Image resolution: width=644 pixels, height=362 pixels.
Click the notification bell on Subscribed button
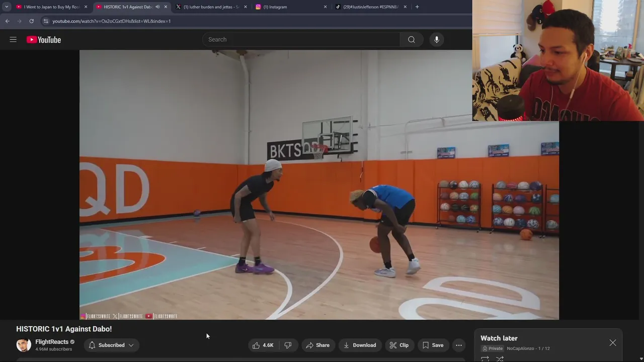(x=92, y=345)
